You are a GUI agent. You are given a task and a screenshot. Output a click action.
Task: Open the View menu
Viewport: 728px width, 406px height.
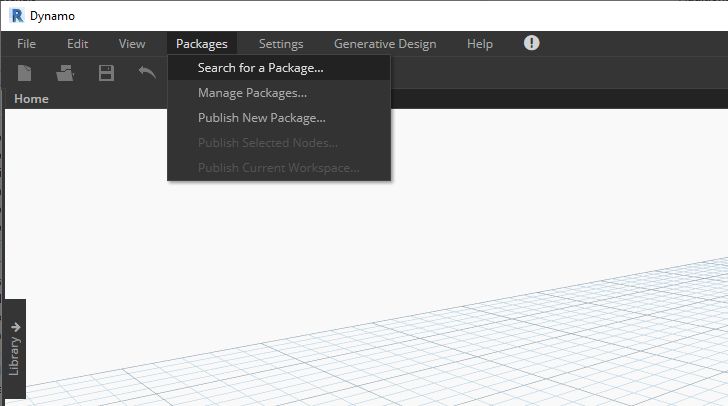132,44
